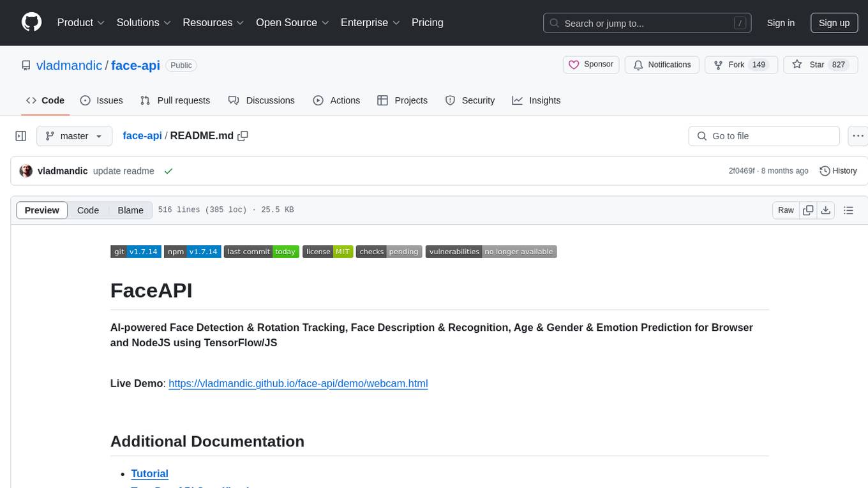Open vladmandic avatar next to commit
868x488 pixels.
[x=26, y=171]
